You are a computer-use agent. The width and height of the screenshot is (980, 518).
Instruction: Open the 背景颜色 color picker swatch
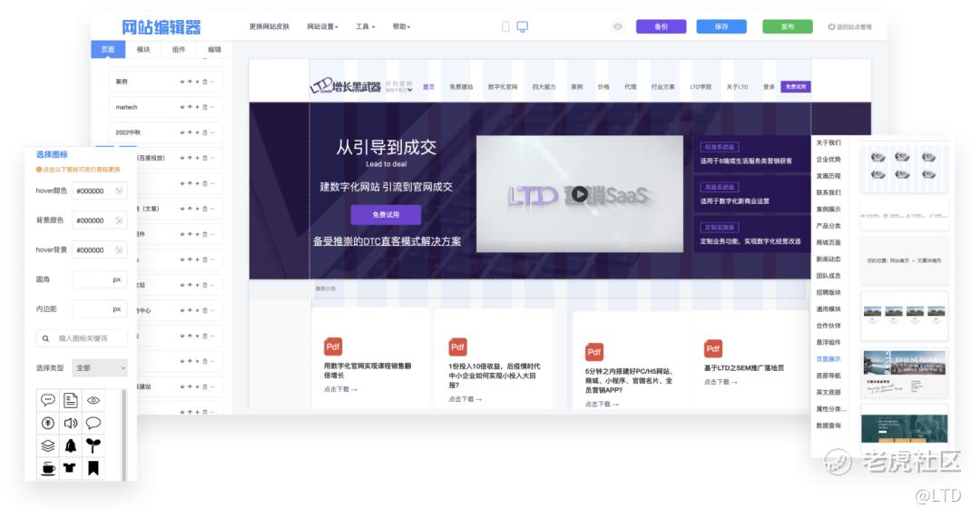coord(119,220)
